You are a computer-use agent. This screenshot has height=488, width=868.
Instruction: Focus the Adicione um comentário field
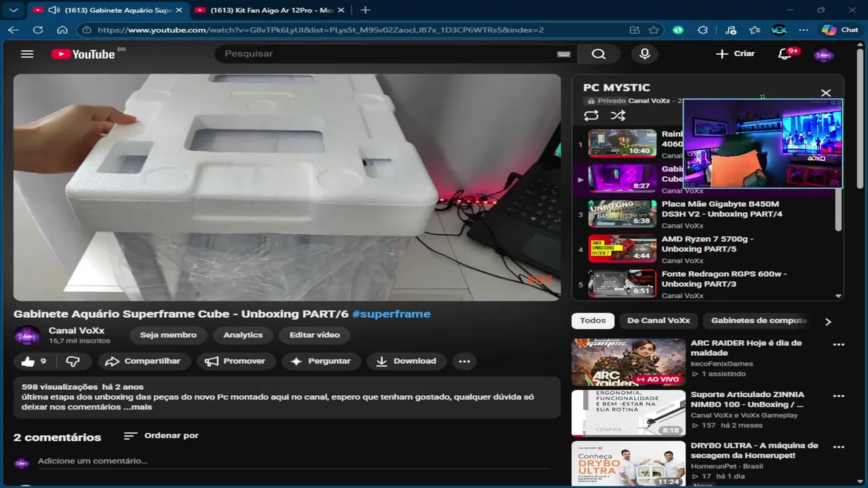click(x=293, y=461)
